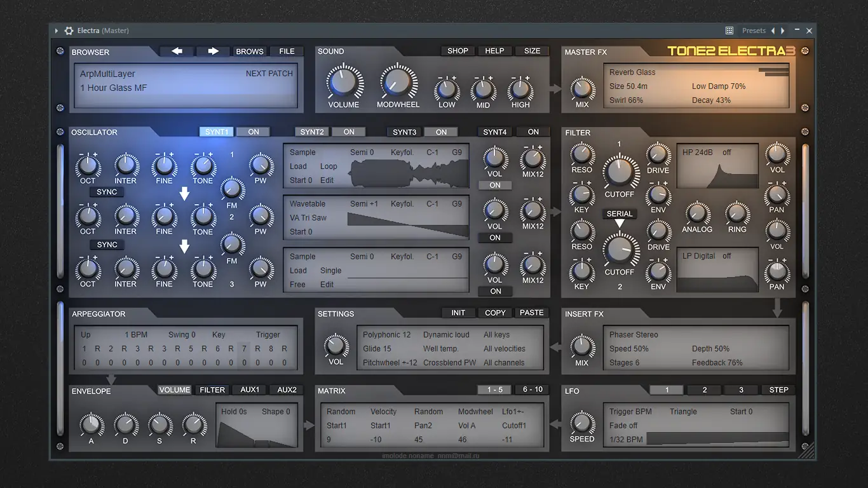Click the envelope S (sustain) knob

tap(159, 424)
